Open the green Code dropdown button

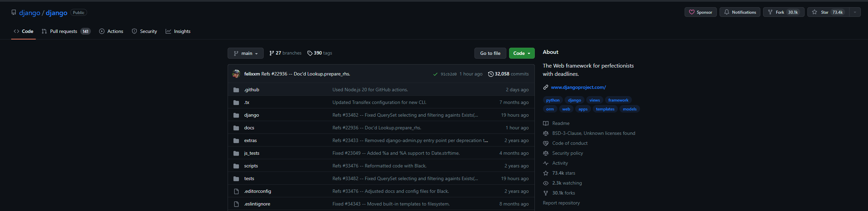coord(522,53)
